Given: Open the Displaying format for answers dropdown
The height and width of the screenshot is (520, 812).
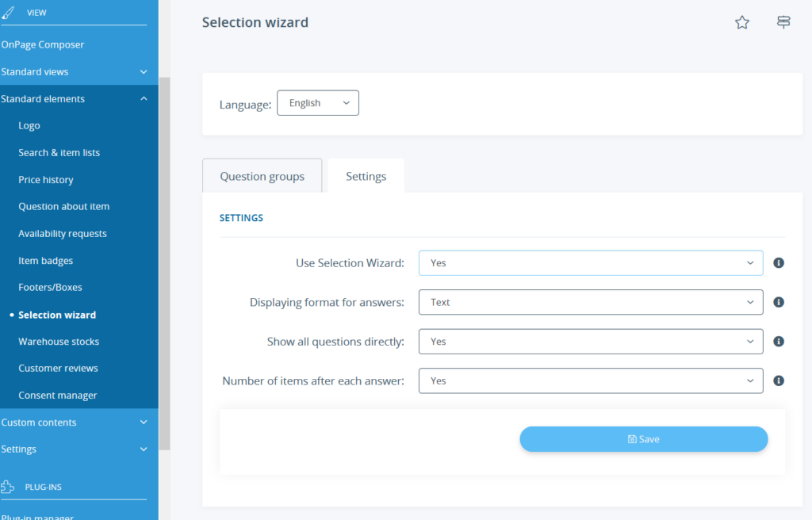Looking at the screenshot, I should click(590, 302).
